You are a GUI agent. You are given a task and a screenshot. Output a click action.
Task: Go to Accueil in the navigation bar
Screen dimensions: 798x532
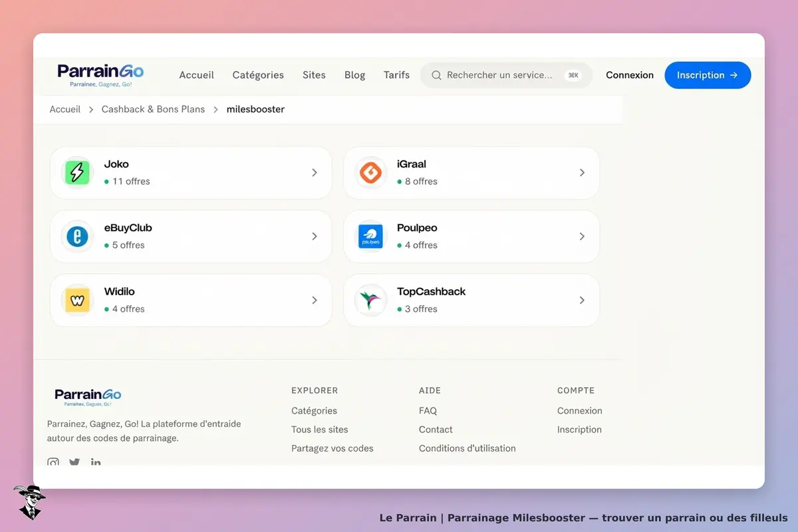197,75
